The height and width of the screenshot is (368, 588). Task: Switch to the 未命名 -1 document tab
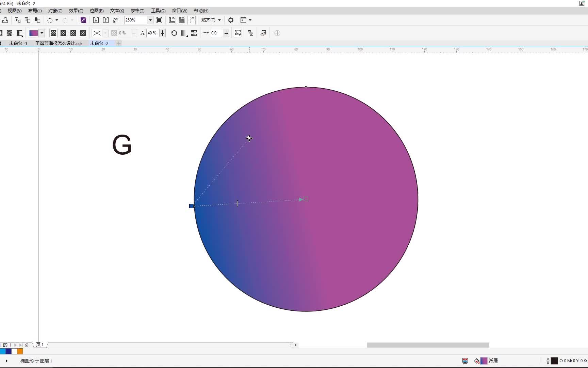pos(18,43)
